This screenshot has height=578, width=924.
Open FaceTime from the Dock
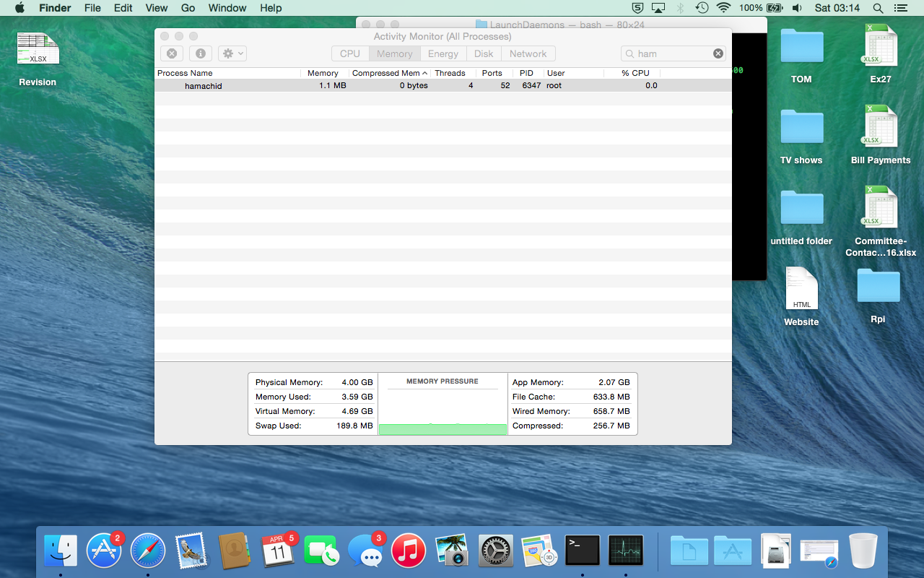pos(321,551)
